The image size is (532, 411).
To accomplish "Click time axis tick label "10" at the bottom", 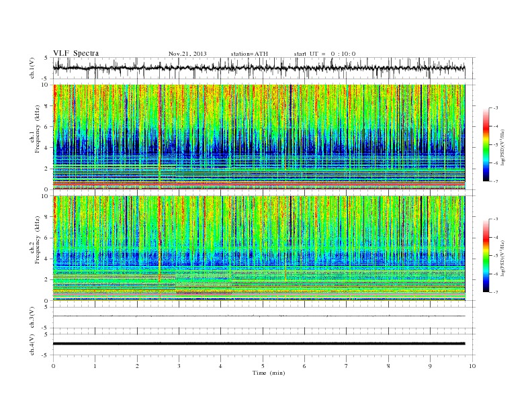I will [x=472, y=366].
